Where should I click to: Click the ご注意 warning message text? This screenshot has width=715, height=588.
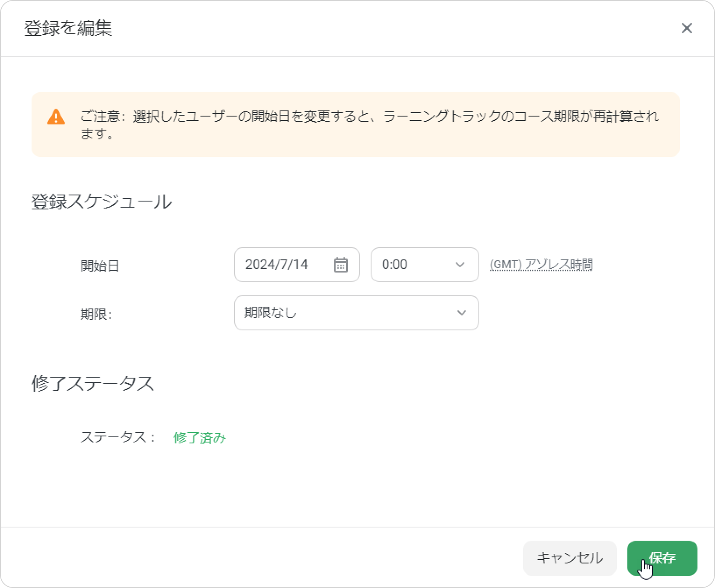369,125
